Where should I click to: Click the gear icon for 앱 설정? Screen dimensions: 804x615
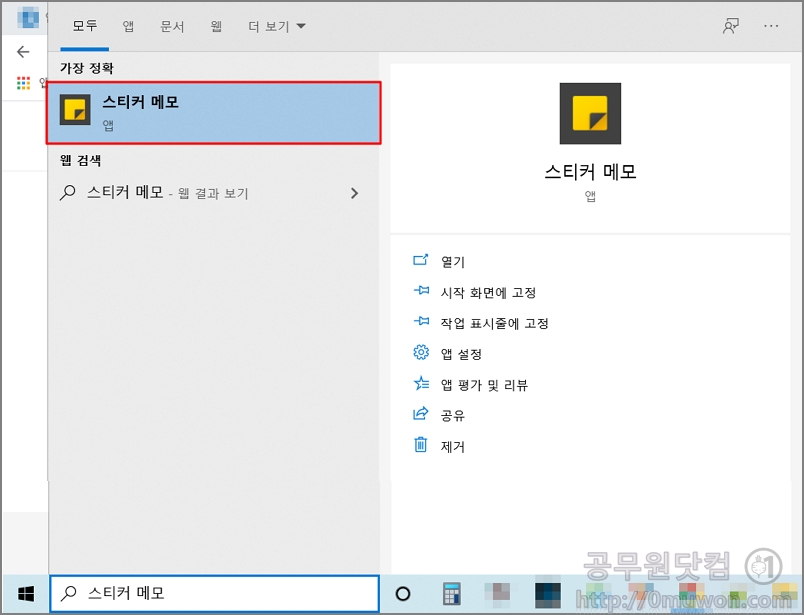pos(421,352)
